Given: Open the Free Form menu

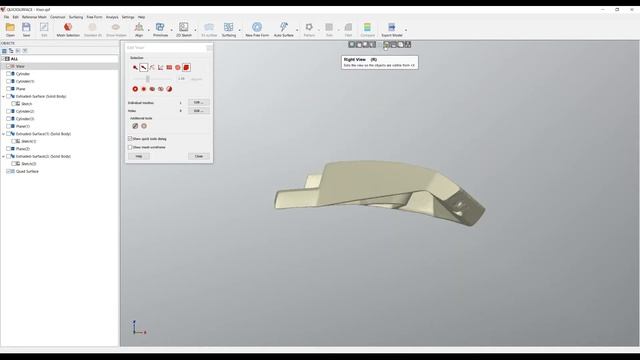Looking at the screenshot, I should [x=95, y=17].
